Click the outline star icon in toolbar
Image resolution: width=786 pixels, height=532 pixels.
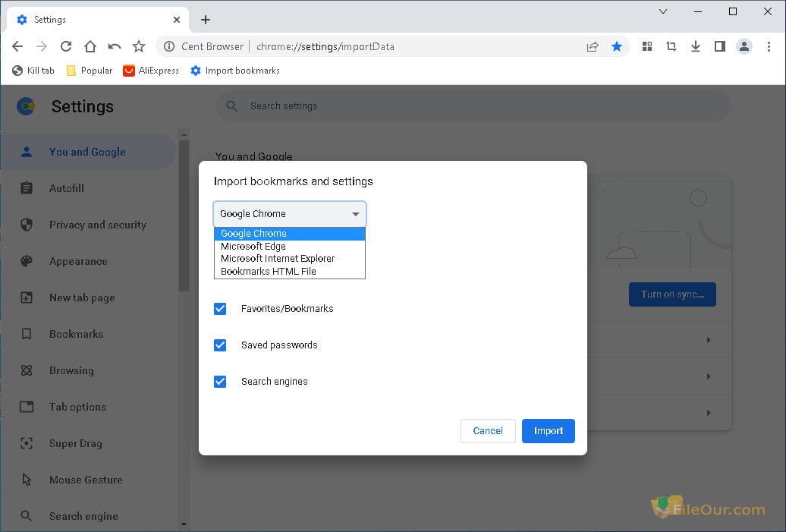click(x=139, y=46)
